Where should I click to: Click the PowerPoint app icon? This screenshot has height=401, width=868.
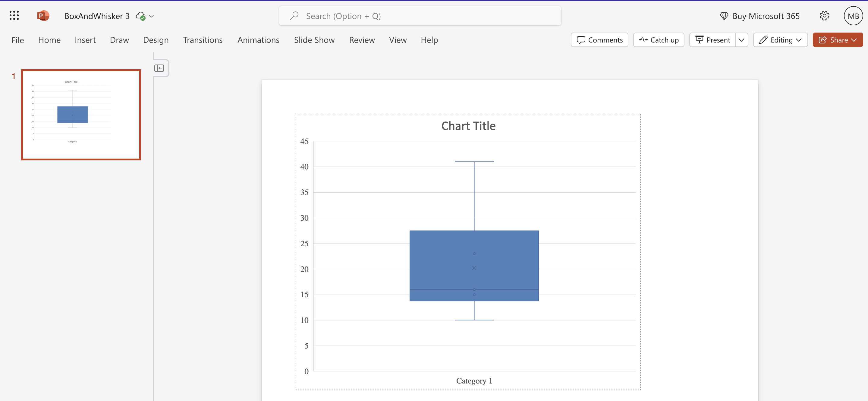pos(44,15)
